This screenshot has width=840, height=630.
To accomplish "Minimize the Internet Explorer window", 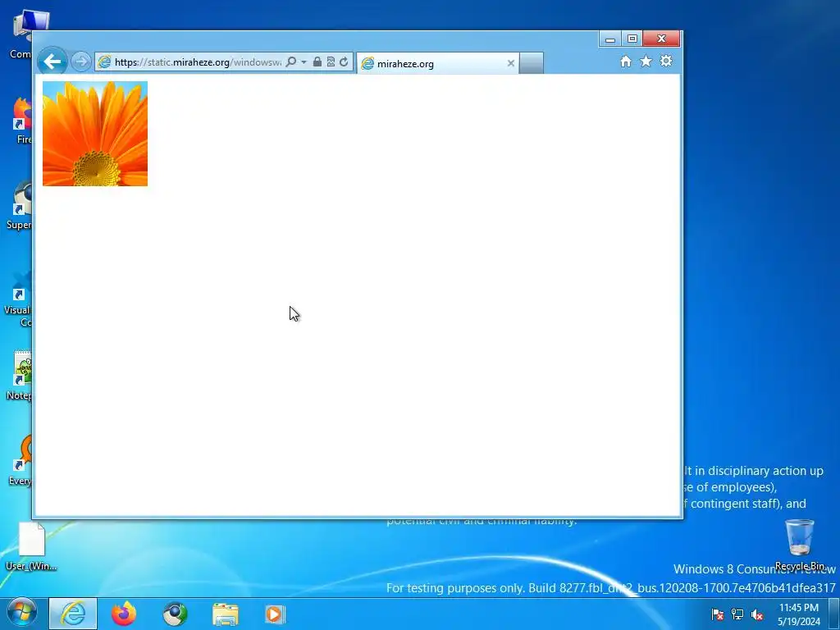I will (609, 39).
